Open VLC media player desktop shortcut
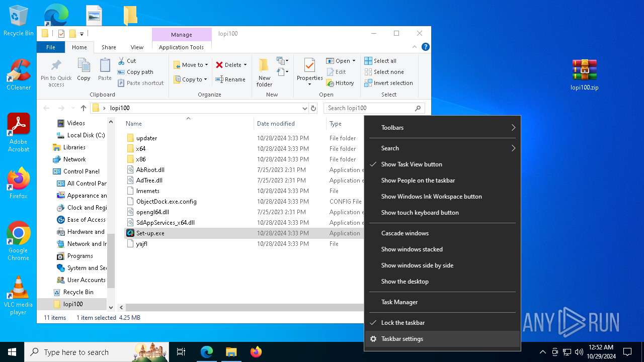644x362 pixels. point(19,296)
